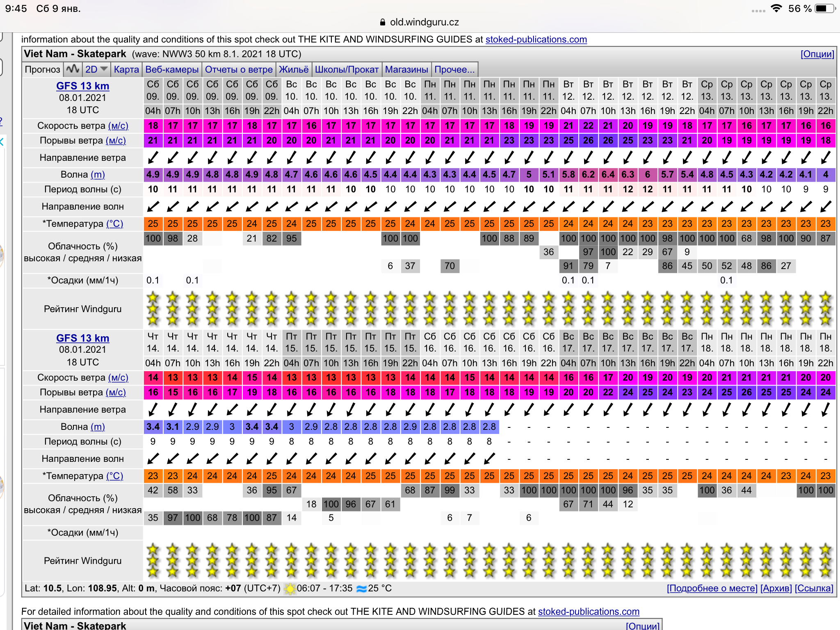The width and height of the screenshot is (840, 630).
Task: Open the Отчеты о ветре tab
Action: coord(239,69)
